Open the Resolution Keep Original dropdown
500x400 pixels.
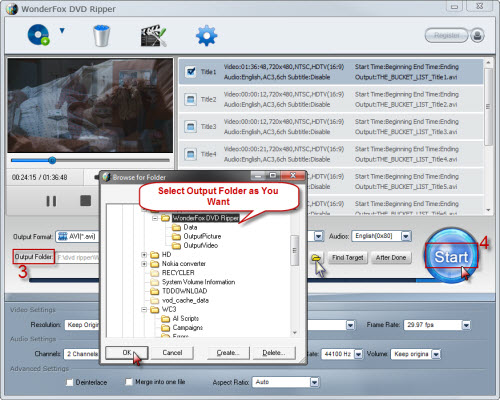82,325
